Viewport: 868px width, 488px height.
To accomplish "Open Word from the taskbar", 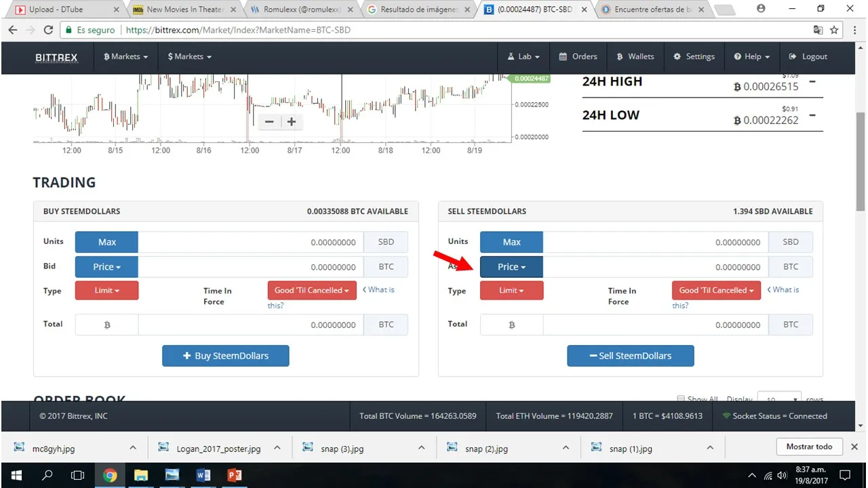I will (203, 475).
